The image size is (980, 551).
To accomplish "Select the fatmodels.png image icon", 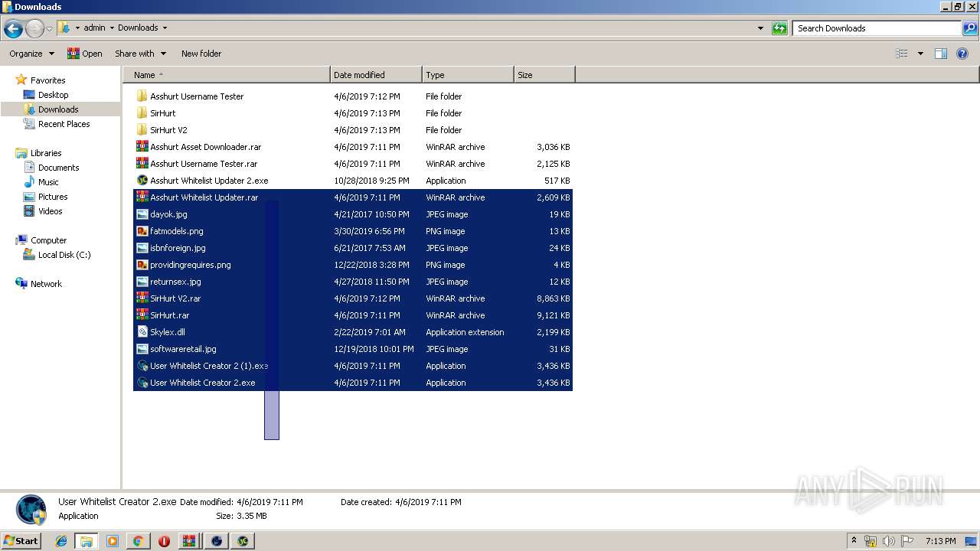I will click(142, 231).
